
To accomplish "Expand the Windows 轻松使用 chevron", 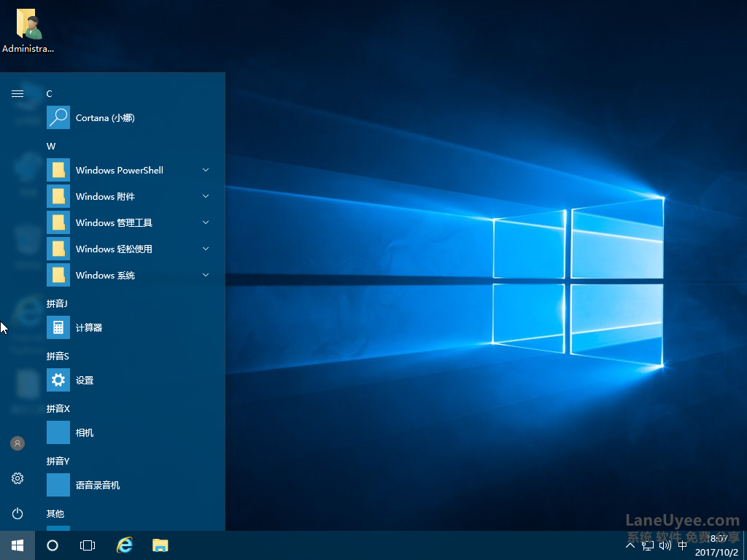I will 206,249.
